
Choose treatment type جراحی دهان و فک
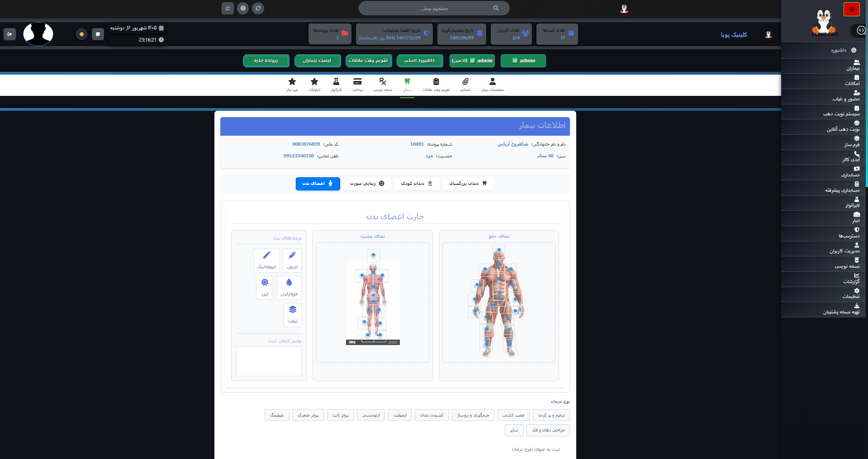coord(548,430)
